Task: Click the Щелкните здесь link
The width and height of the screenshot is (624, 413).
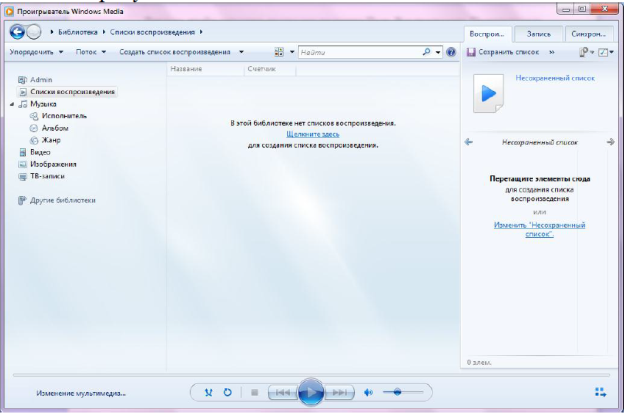Action: (313, 134)
